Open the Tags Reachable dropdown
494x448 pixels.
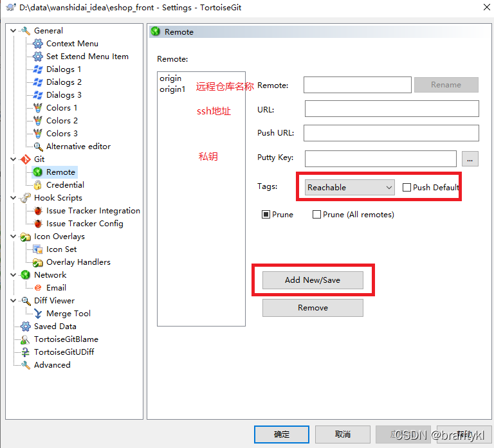350,188
